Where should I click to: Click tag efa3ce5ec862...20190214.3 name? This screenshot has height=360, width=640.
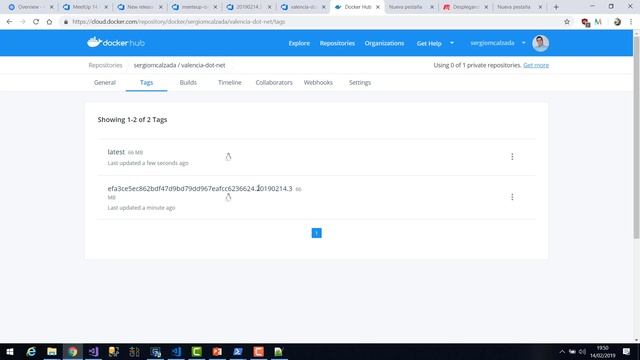tap(200, 189)
